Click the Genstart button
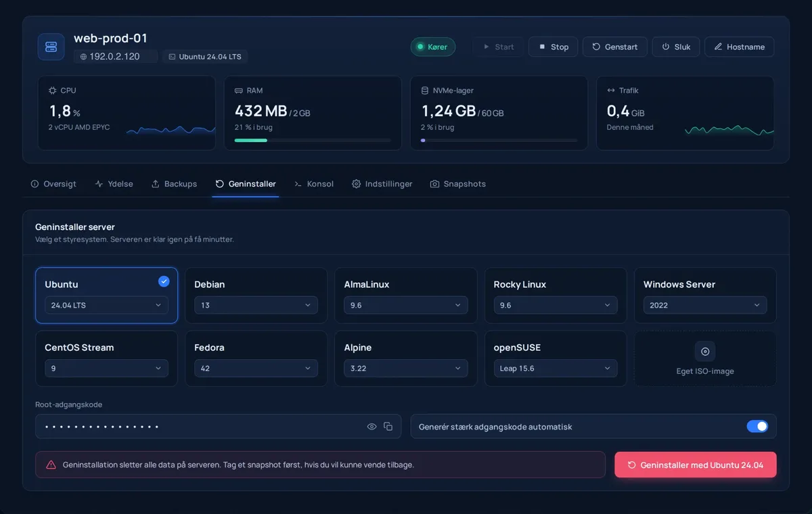This screenshot has height=514, width=812. click(615, 47)
